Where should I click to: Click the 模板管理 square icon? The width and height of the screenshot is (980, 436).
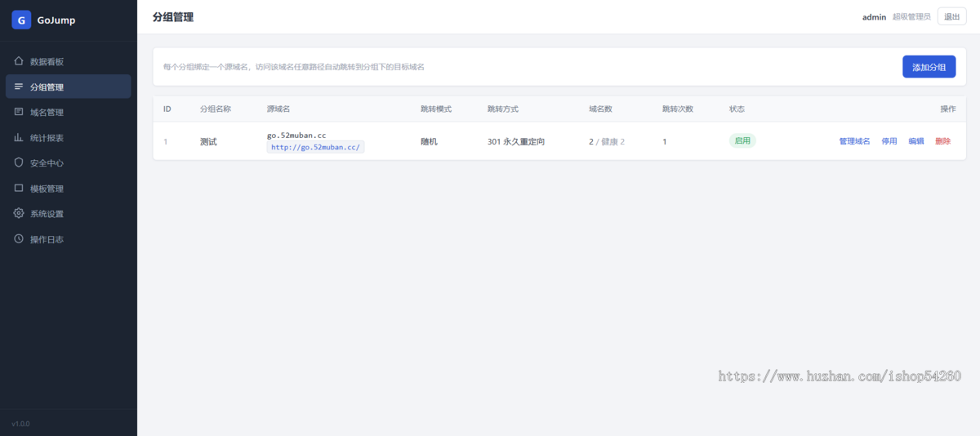(x=19, y=188)
